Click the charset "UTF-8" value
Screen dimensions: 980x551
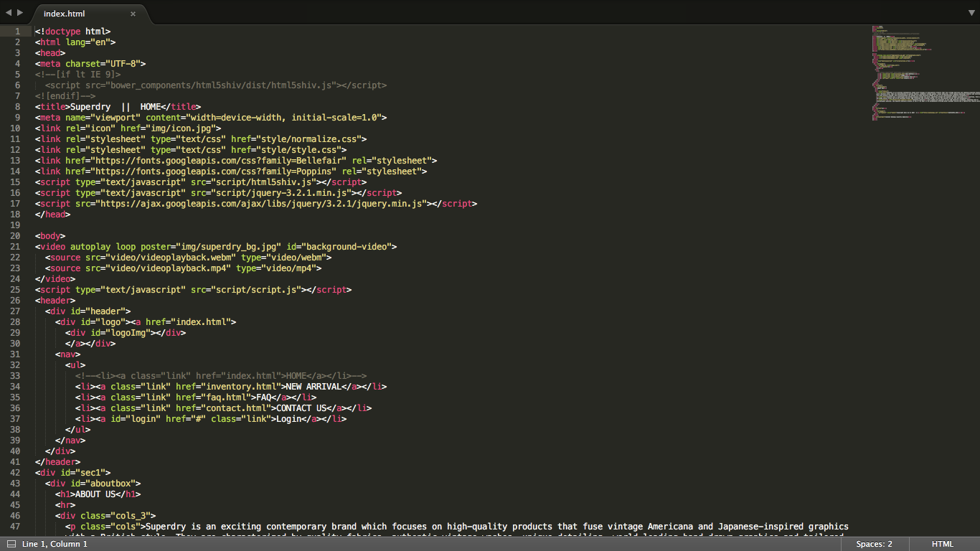coord(123,64)
